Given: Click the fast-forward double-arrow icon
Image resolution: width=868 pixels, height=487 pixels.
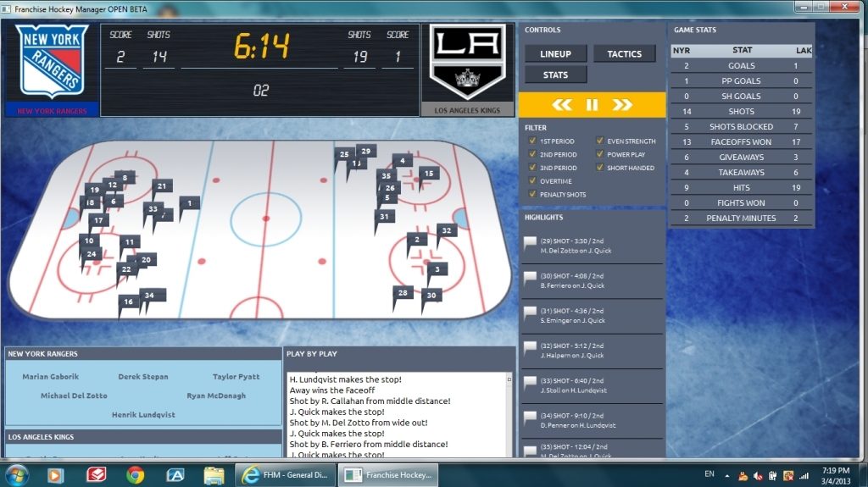Looking at the screenshot, I should 622,105.
